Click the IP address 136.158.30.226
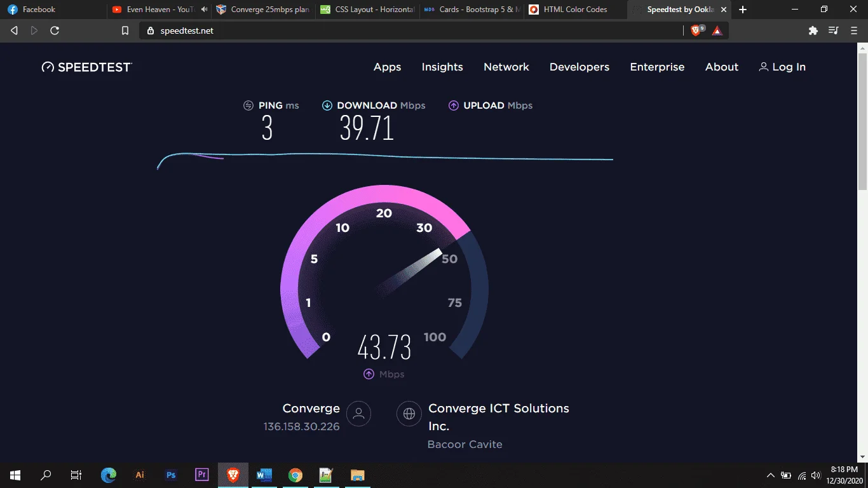The width and height of the screenshot is (868, 488). (x=302, y=426)
